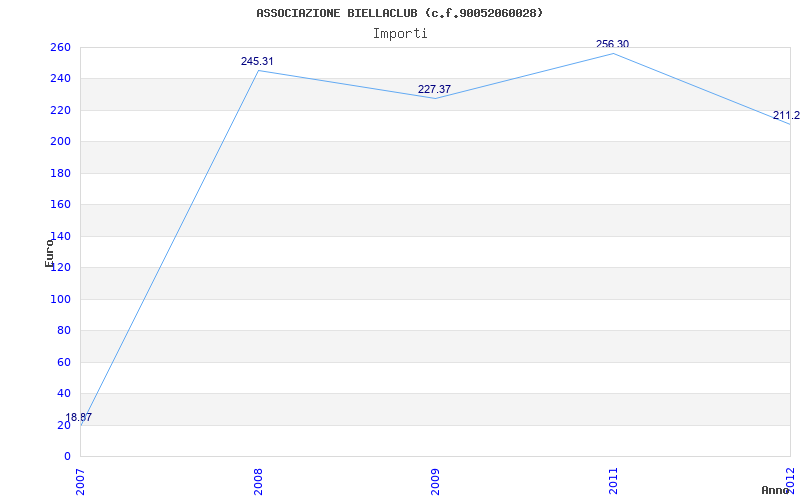Click the 180 y-axis tick label
The width and height of the screenshot is (800, 500).
[x=60, y=173]
